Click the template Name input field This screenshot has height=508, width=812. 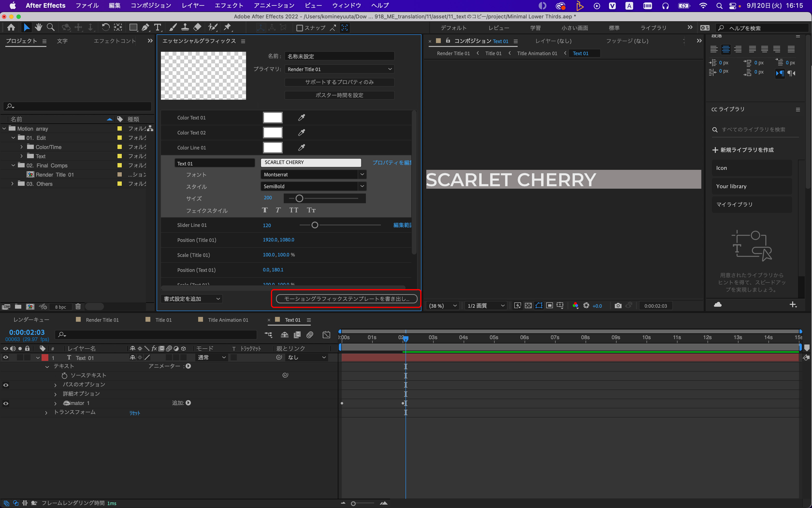point(339,56)
